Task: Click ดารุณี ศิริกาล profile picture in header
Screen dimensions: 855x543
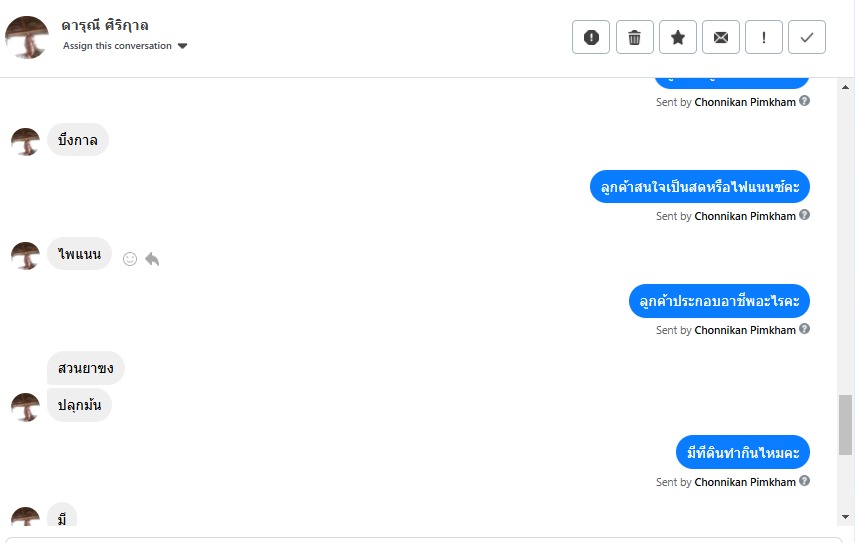Action: [27, 37]
